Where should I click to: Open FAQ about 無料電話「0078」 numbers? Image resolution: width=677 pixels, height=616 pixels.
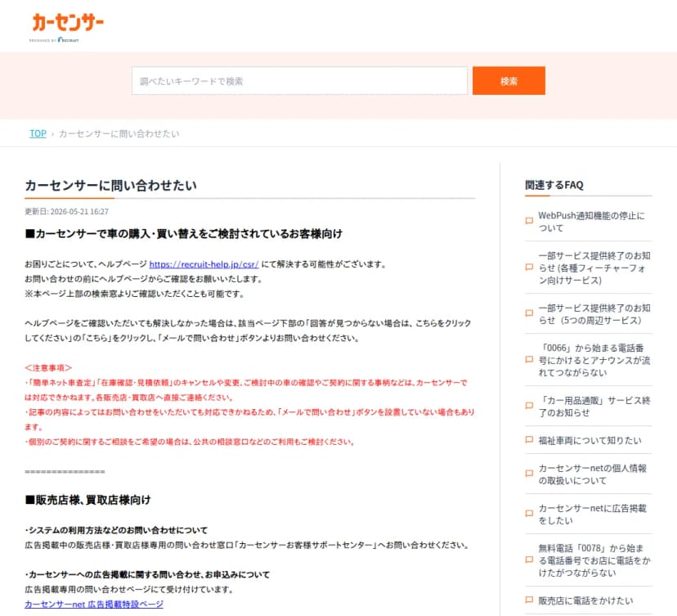click(594, 560)
